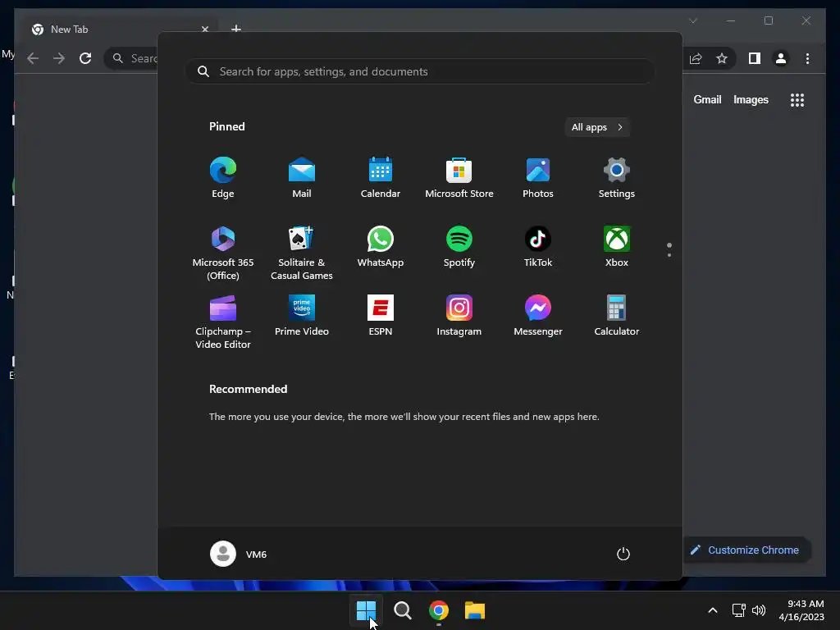
Task: Launch Spotify
Action: point(459,246)
